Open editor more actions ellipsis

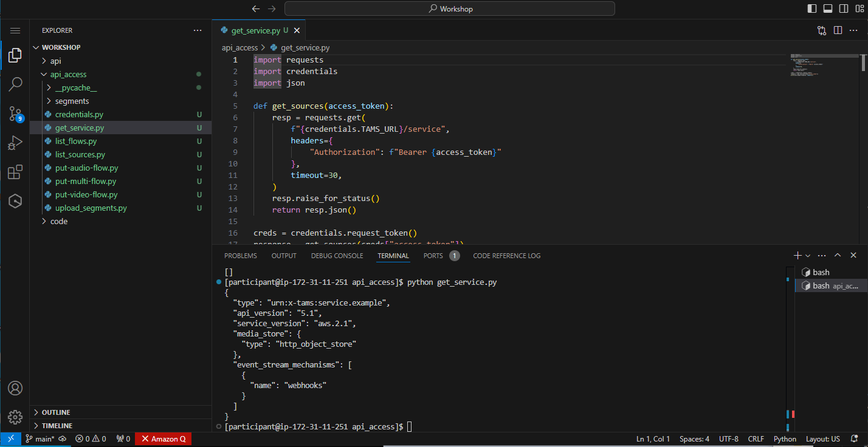point(853,30)
